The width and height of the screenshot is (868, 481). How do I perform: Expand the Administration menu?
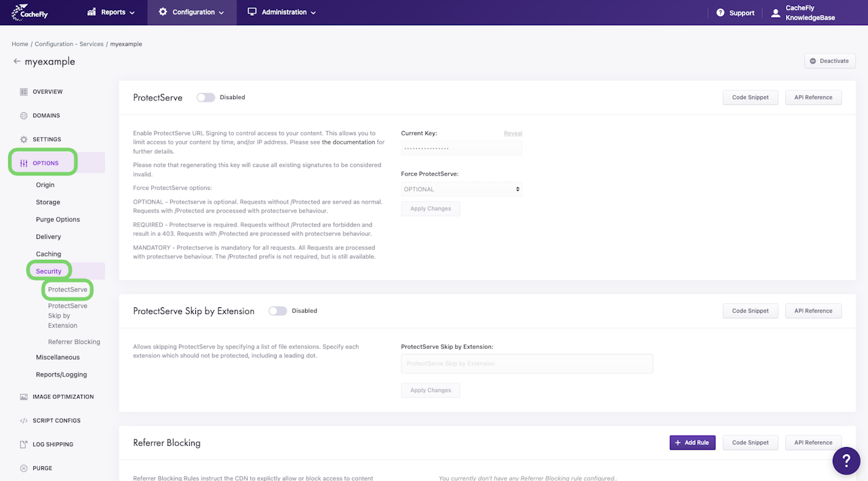(281, 12)
